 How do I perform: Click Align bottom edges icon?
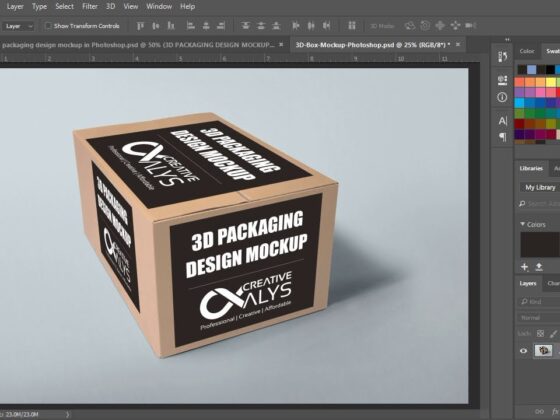coord(171,26)
